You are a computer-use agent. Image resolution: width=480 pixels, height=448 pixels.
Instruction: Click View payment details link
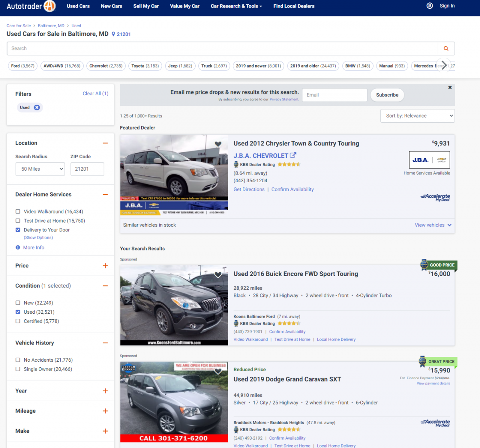(433, 383)
